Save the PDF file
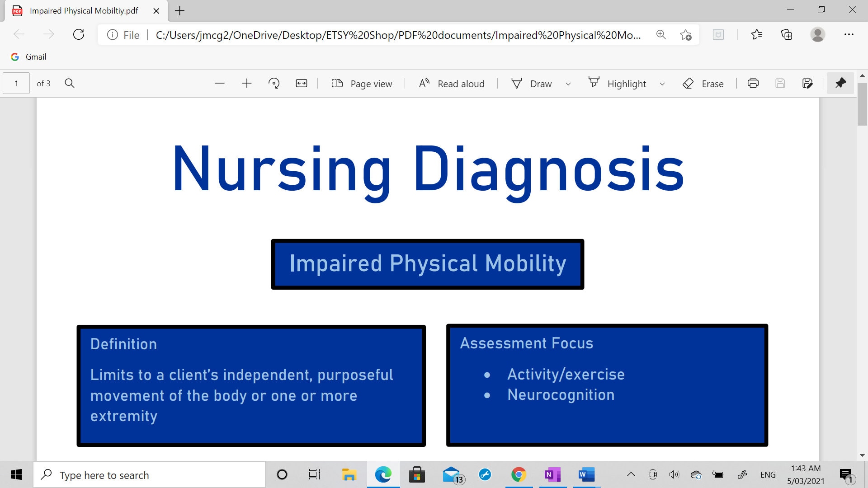 click(x=780, y=83)
